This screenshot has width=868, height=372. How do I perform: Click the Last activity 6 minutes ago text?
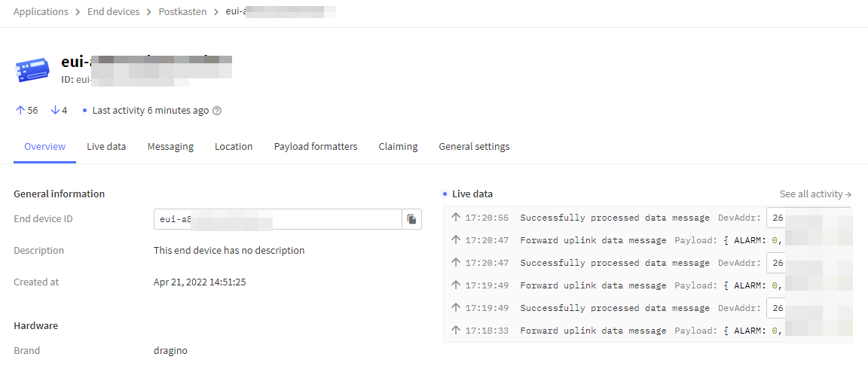(x=151, y=110)
